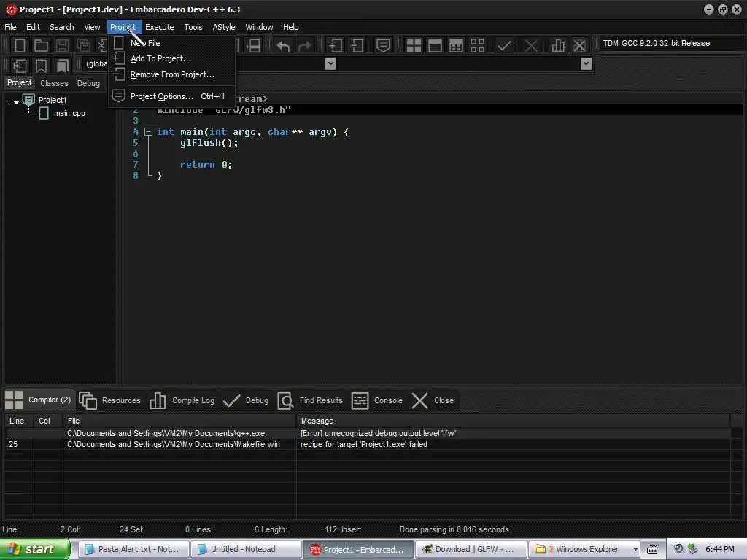
Task: Click the main.cpp file icon in tree
Action: point(44,113)
